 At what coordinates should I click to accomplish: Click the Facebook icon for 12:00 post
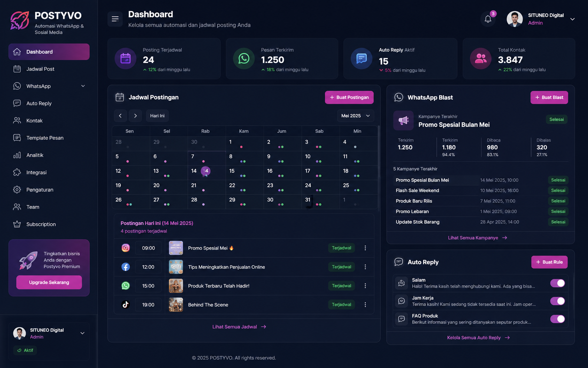point(126,267)
